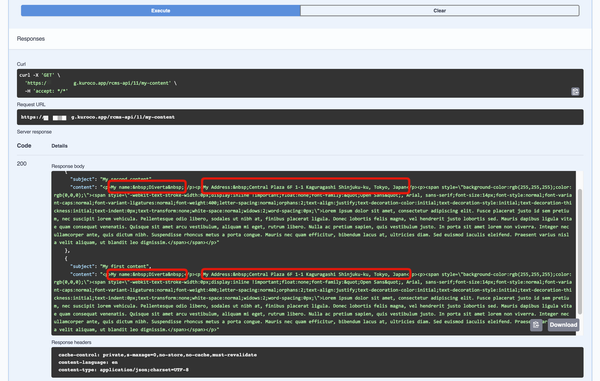The image size is (600, 381).
Task: Copy the curl command to clipboard
Action: click(x=575, y=91)
